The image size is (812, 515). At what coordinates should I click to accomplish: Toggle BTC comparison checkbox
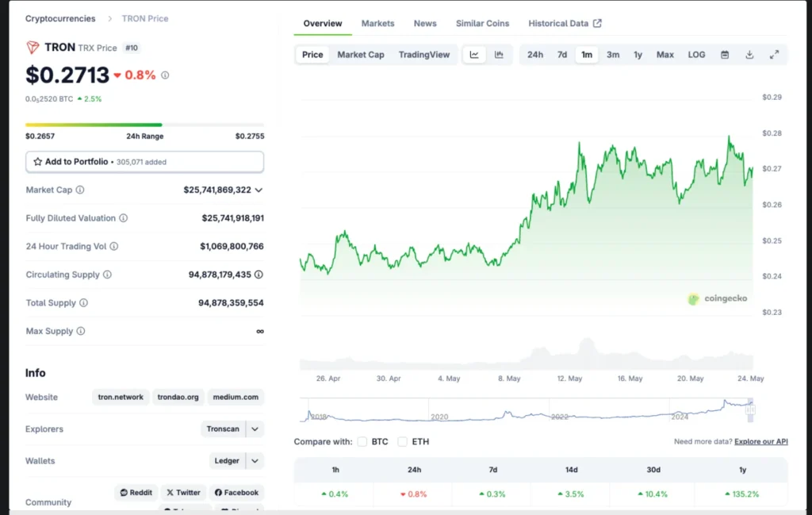coord(362,441)
